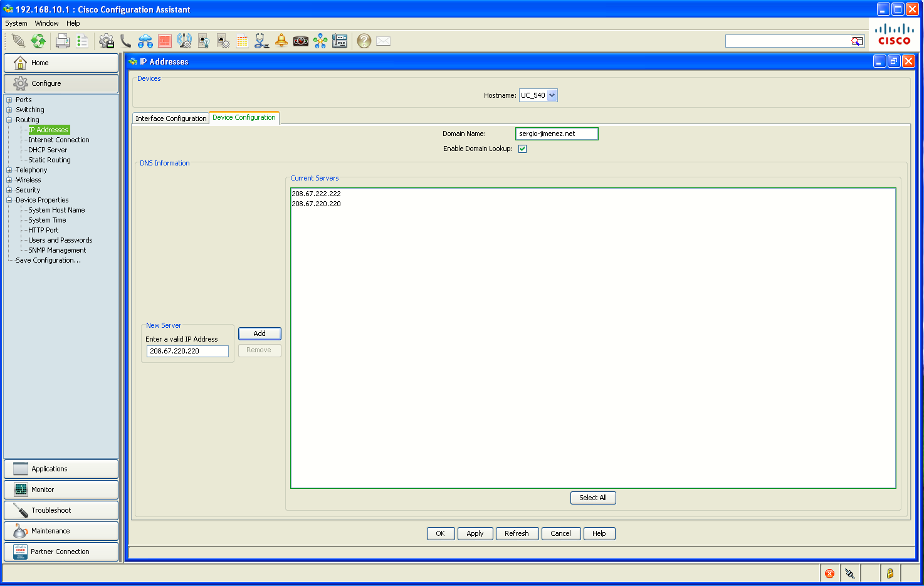Collapse the Routing tree node
This screenshot has height=586, width=924.
point(9,120)
